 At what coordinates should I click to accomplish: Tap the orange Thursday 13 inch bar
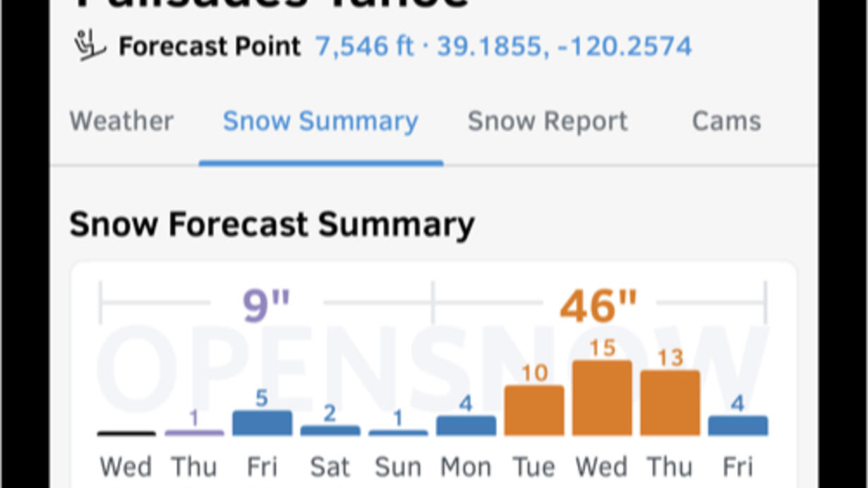(x=670, y=403)
